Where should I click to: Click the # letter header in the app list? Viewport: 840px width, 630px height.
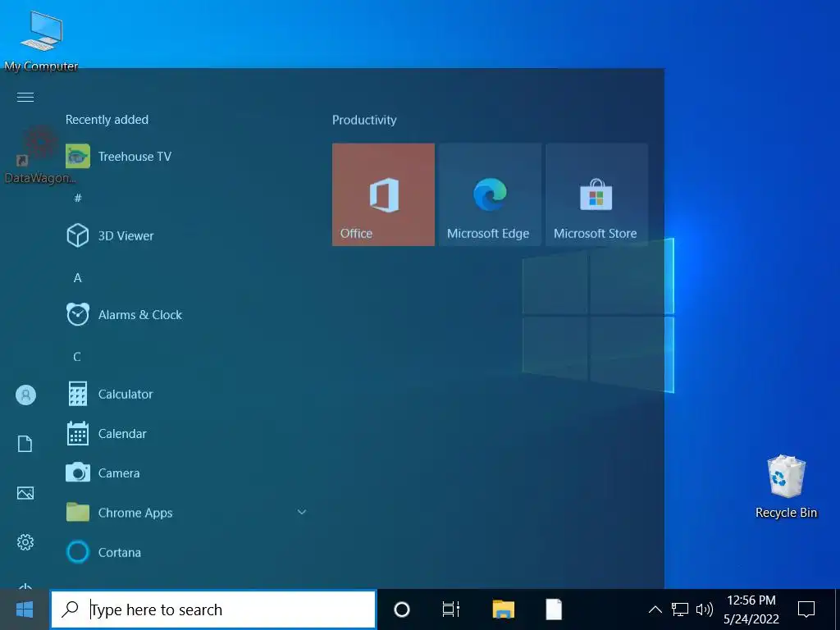[x=78, y=199]
